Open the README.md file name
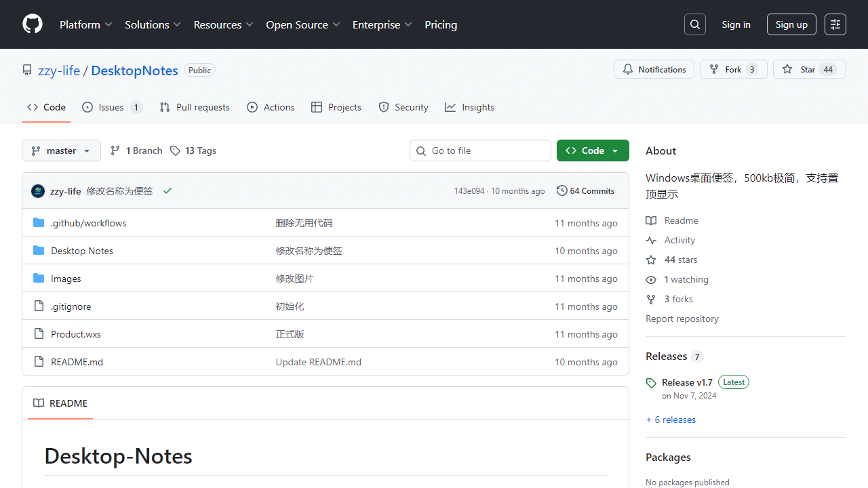This screenshot has height=488, width=868. coord(77,362)
